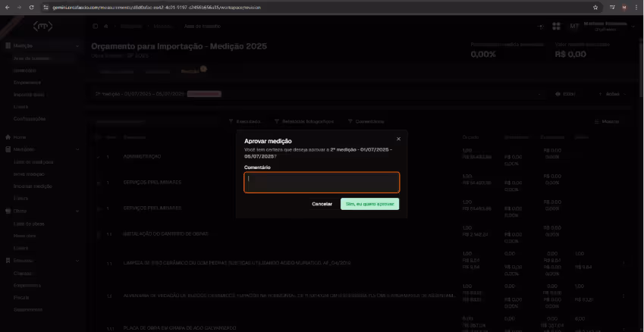Toggle the light/dark theme icon
The width and height of the screenshot is (644, 332).
coord(541,27)
